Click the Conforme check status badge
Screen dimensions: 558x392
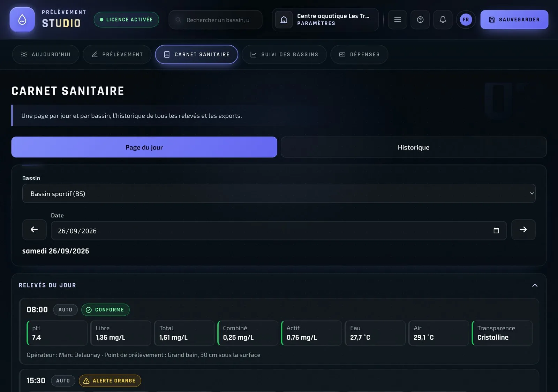coord(105,310)
